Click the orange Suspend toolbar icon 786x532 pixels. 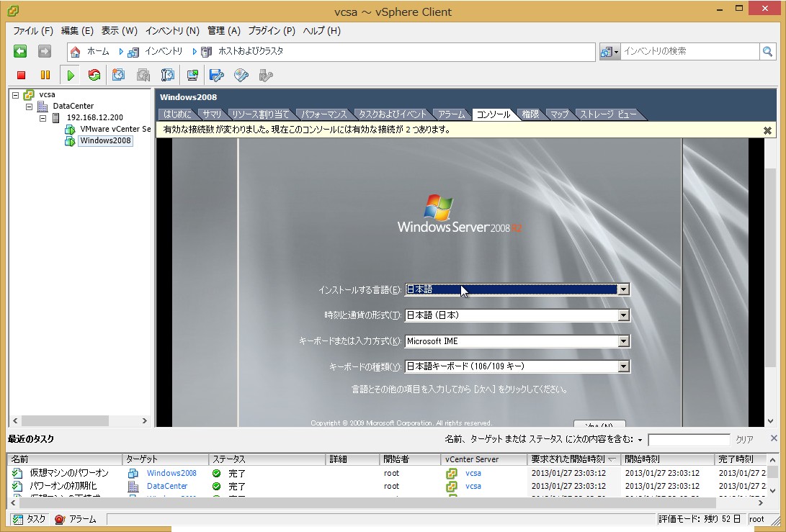coord(45,75)
